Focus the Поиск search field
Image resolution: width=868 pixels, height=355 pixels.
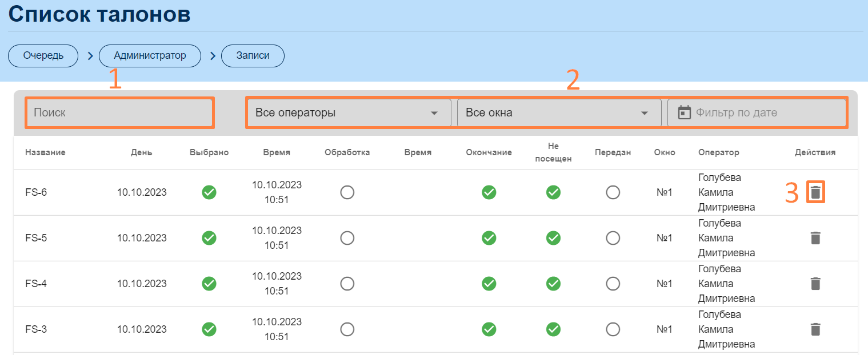coord(119,113)
